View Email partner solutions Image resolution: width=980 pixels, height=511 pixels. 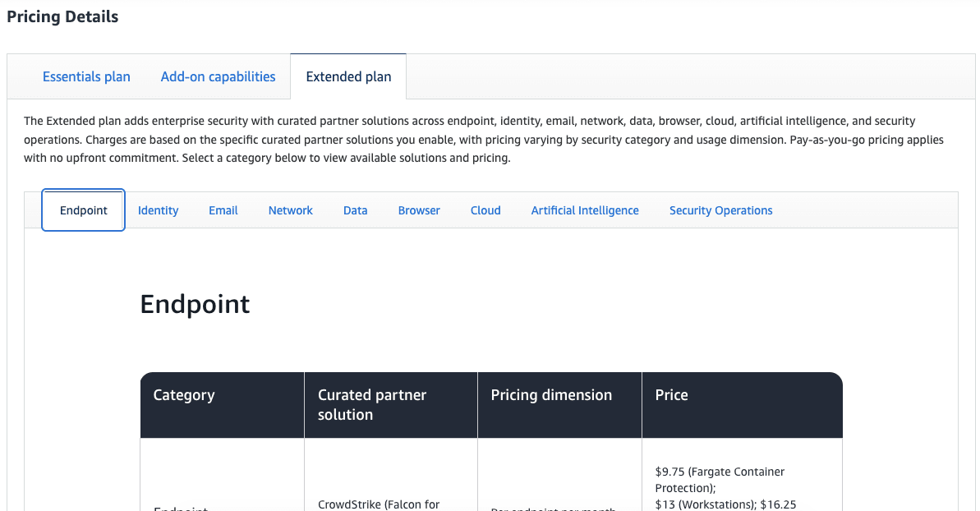click(223, 210)
